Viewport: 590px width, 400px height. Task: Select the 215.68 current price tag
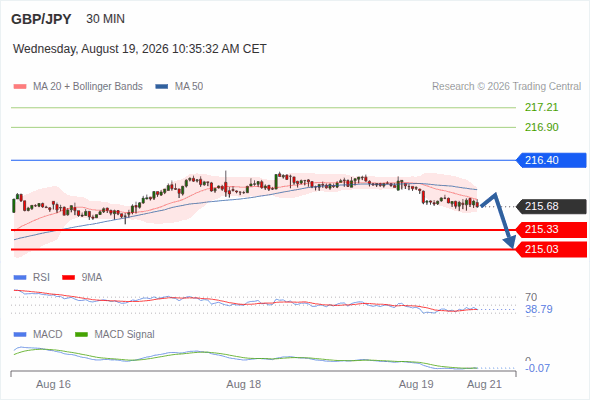(x=551, y=206)
